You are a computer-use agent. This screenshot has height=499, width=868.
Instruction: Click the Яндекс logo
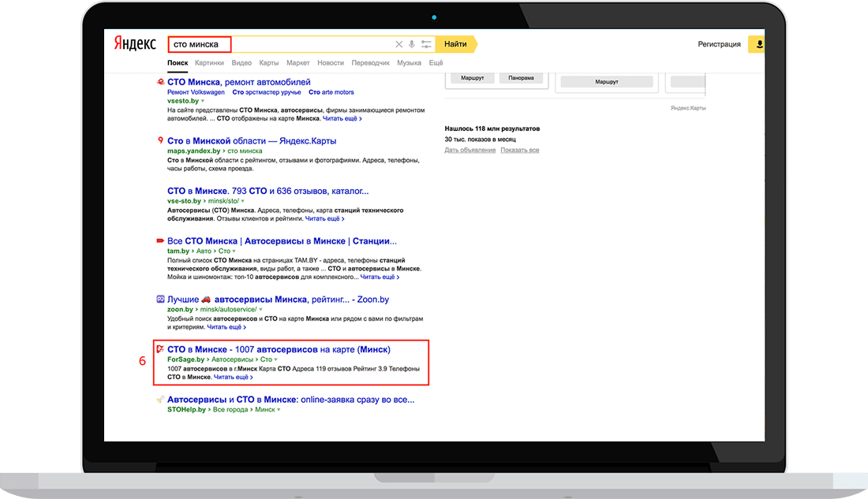[x=135, y=43]
